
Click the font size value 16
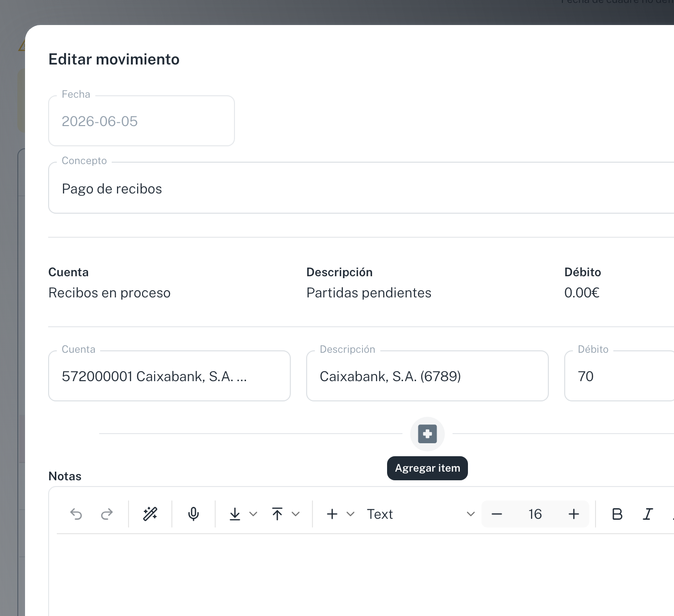click(x=535, y=514)
